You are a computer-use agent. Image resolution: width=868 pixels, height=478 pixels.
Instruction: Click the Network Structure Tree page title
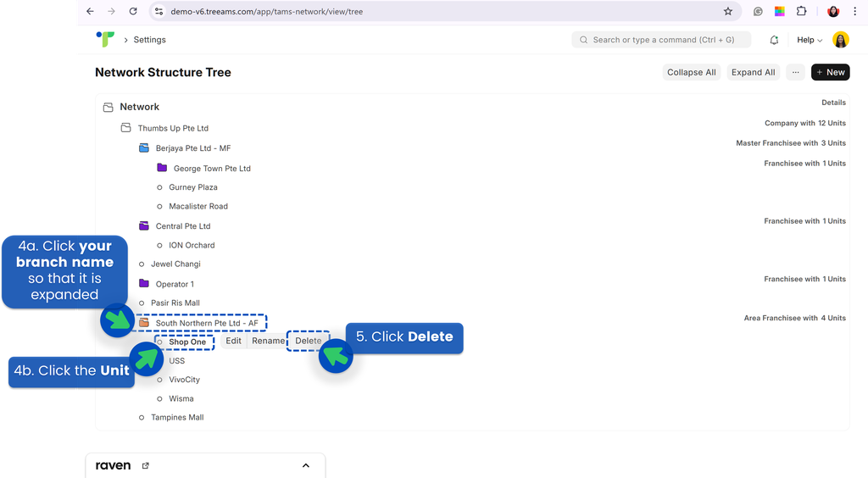pos(163,73)
